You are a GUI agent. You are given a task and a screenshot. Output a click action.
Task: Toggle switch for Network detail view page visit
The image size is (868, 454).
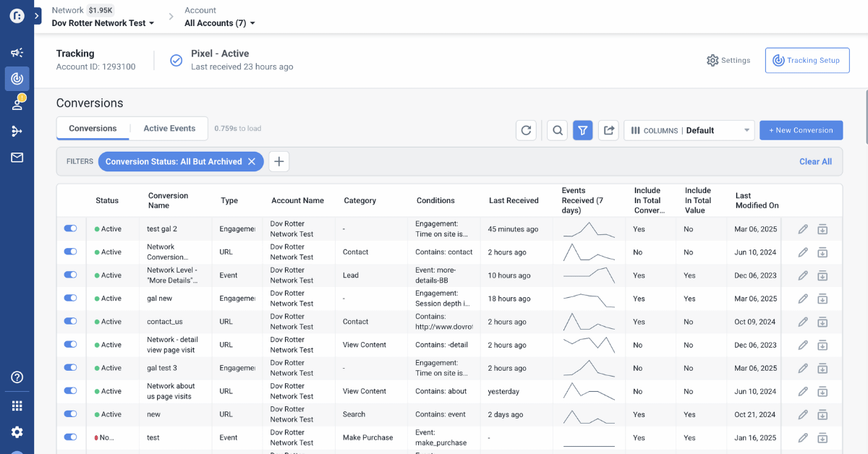pyautogui.click(x=70, y=344)
